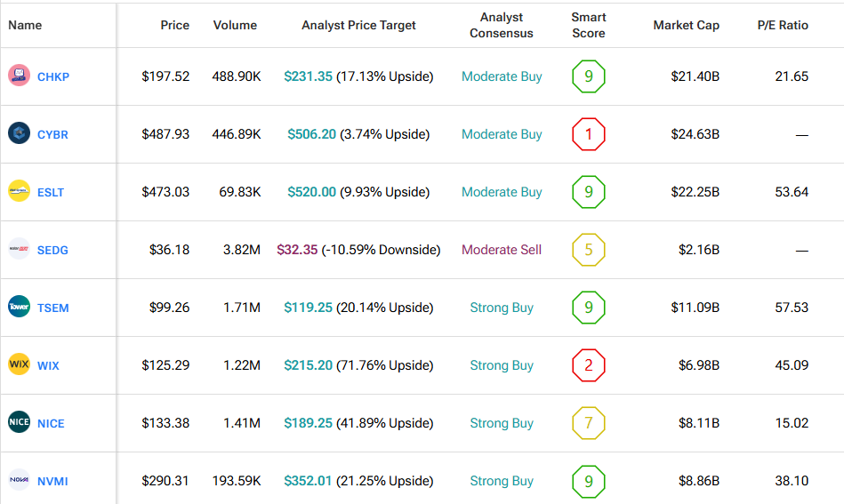This screenshot has width=844, height=504.
Task: Click the CYBR company logo icon
Action: (x=19, y=134)
